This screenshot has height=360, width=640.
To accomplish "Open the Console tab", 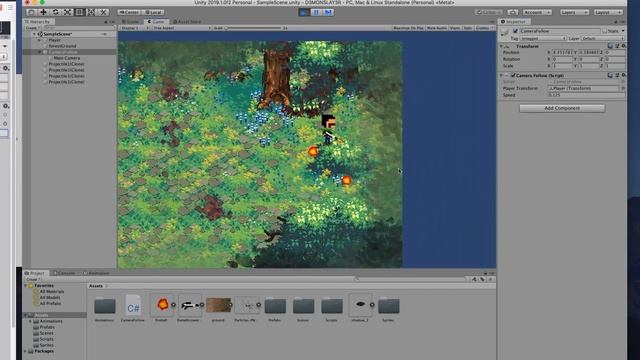I will 64,273.
